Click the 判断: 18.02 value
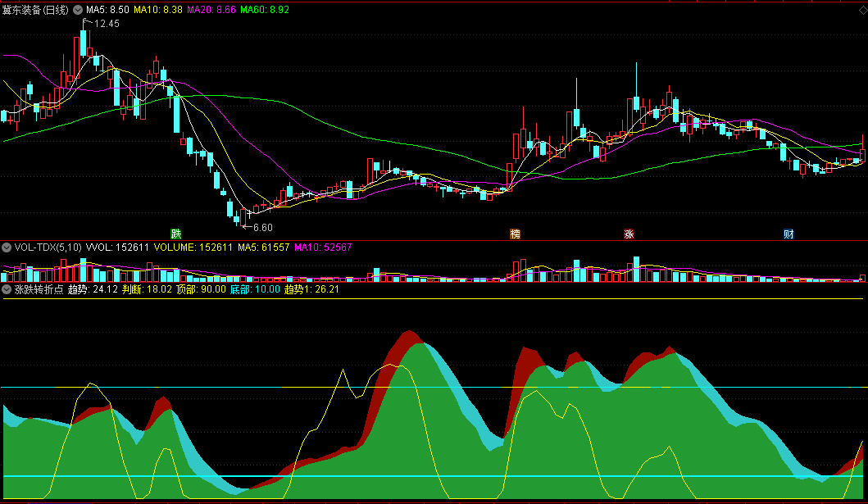Viewport: 868px width, 504px height. coord(148,289)
